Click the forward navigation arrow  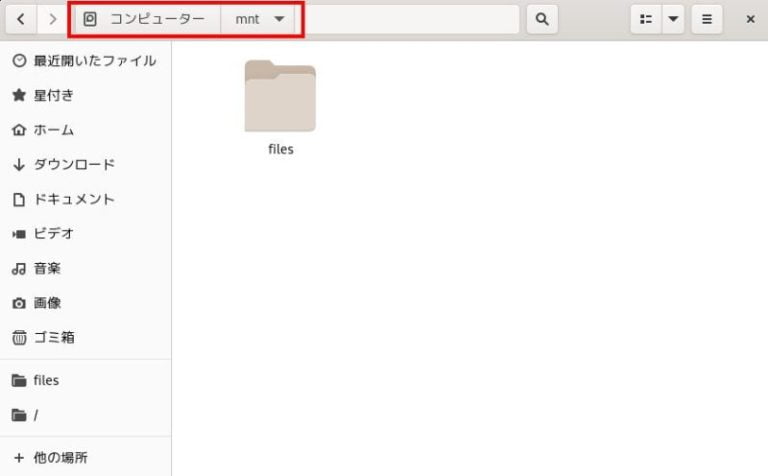tap(52, 19)
